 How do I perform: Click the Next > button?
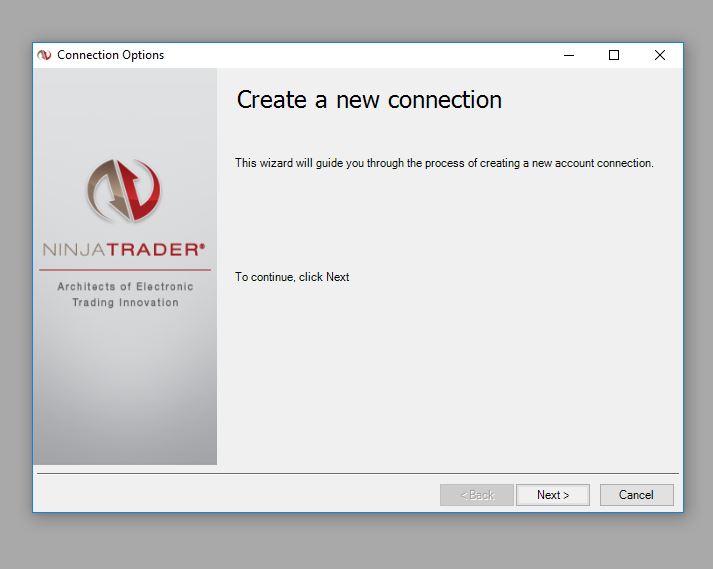click(553, 495)
